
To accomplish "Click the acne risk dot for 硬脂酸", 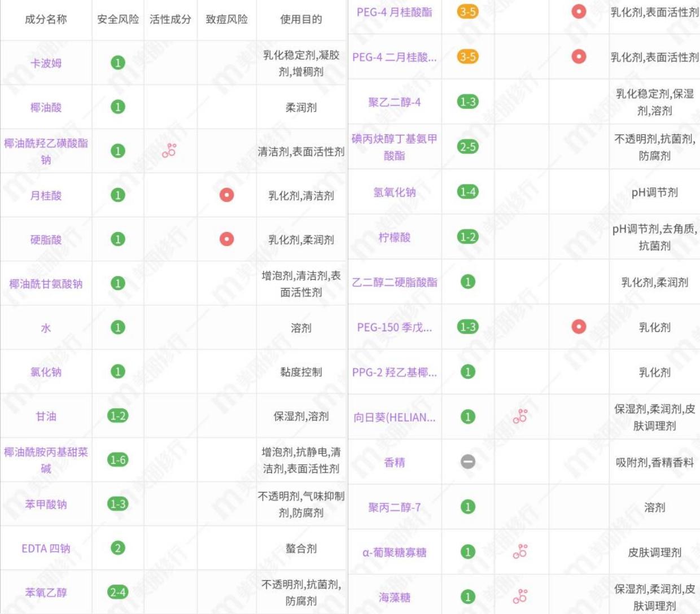I will 226,239.
